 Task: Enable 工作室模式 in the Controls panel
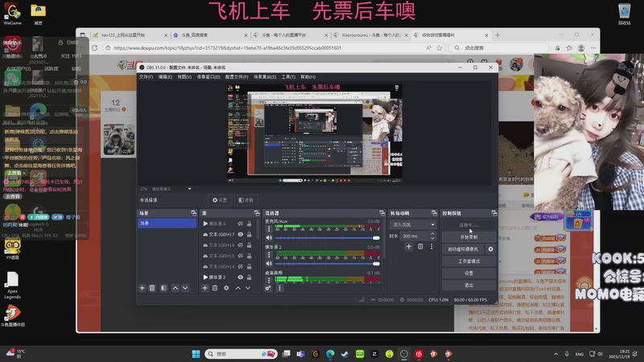[469, 261]
